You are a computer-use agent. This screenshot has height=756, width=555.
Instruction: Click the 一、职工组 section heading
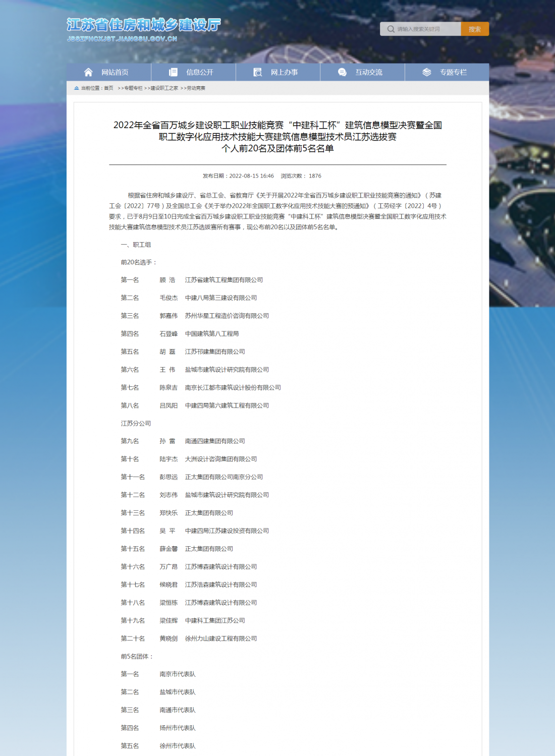pos(136,245)
